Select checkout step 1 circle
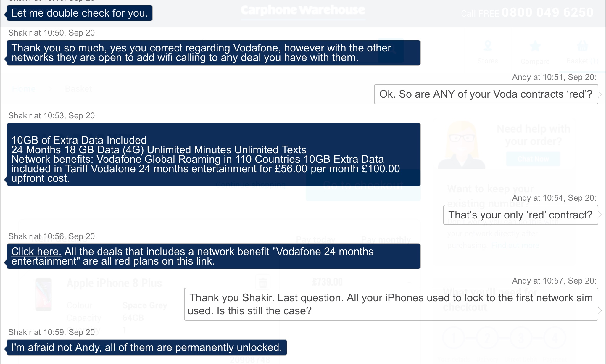This screenshot has width=606, height=364. [454, 337]
